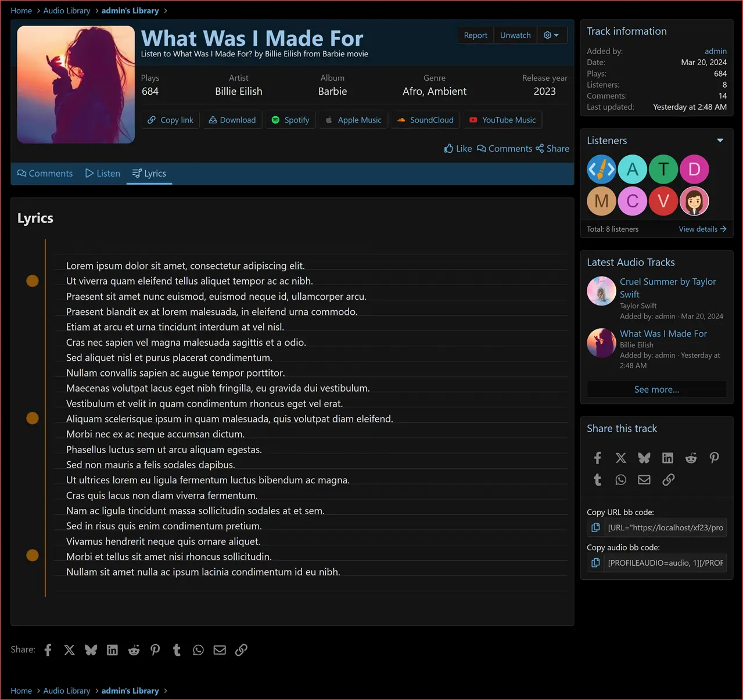Click the album artwork thumbnail
Viewport: 743px width, 700px height.
click(x=75, y=84)
